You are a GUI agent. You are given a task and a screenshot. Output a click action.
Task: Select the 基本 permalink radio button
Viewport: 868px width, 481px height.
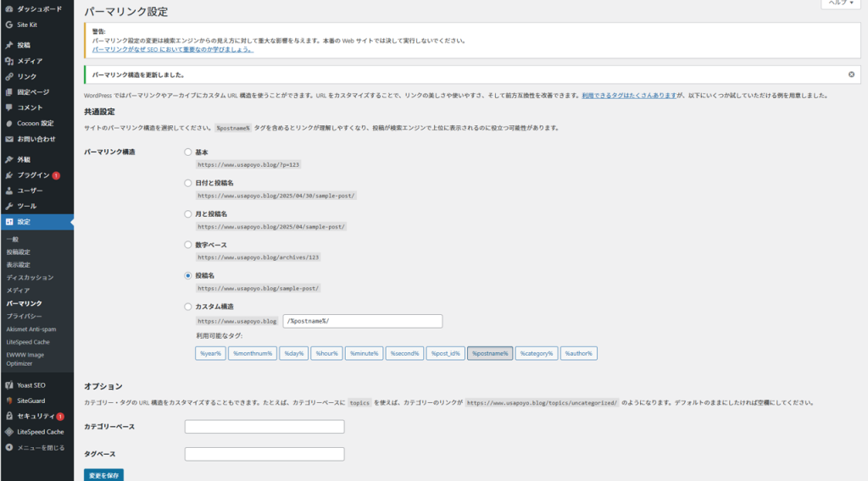(x=188, y=152)
